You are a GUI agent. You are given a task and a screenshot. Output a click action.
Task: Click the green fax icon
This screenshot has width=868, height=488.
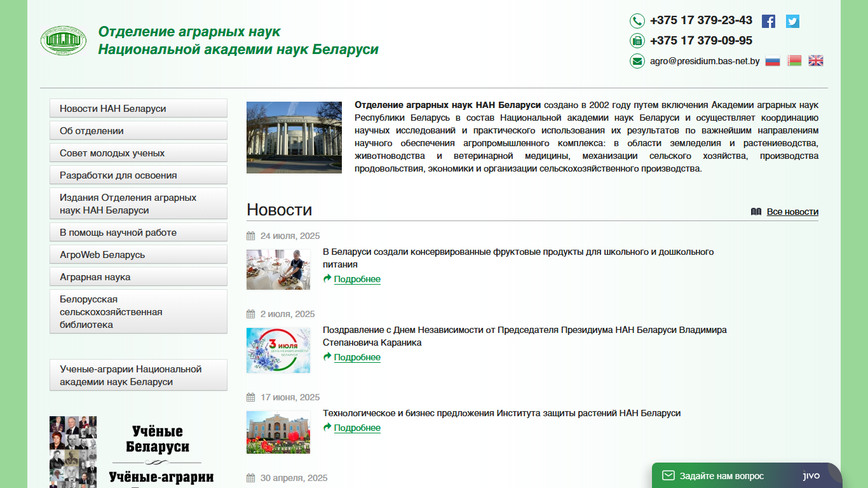(x=637, y=41)
